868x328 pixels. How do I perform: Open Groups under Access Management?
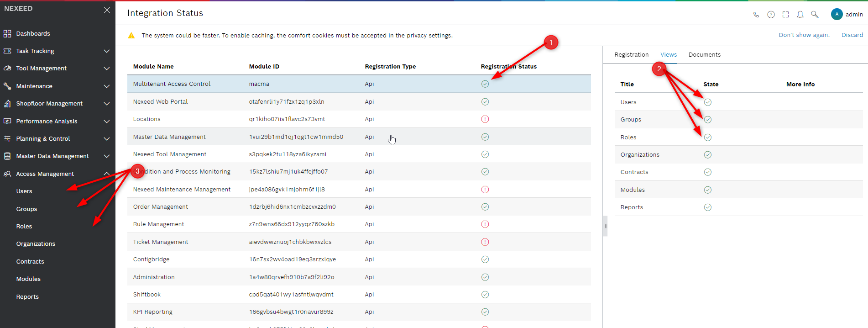point(26,209)
